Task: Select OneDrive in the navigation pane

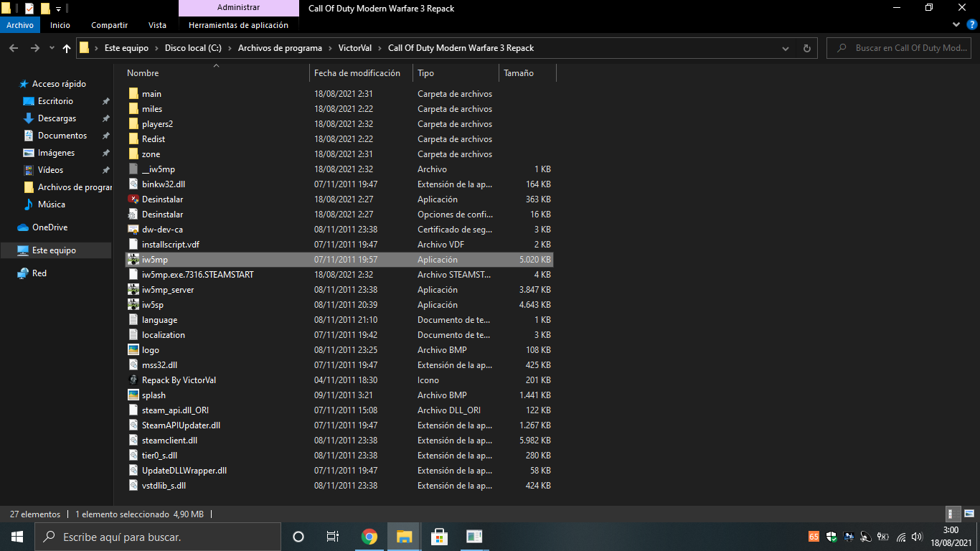Action: 50,227
